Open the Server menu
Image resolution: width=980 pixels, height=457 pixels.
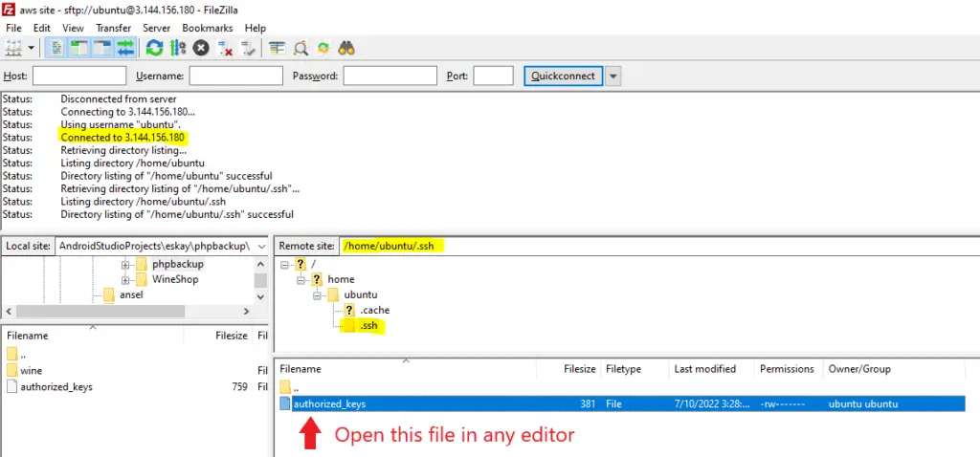pos(156,28)
